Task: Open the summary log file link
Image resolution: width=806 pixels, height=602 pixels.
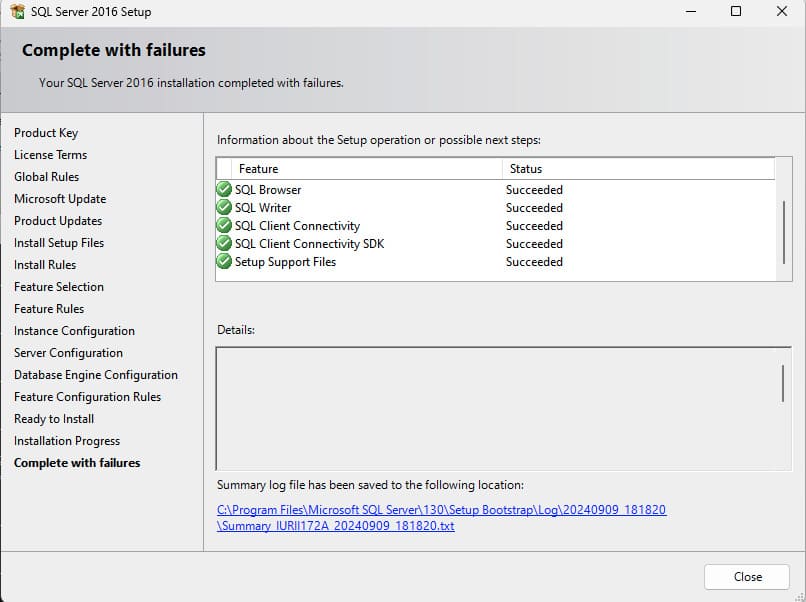Action: pyautogui.click(x=440, y=517)
